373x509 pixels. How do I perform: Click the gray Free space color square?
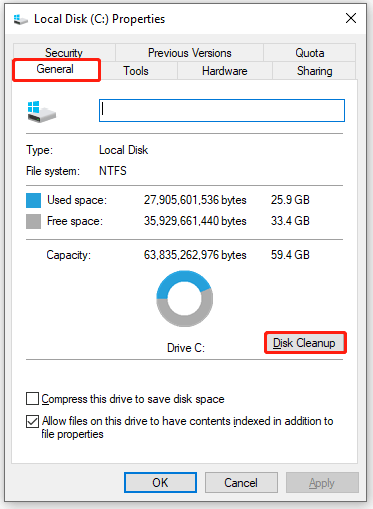(x=33, y=221)
